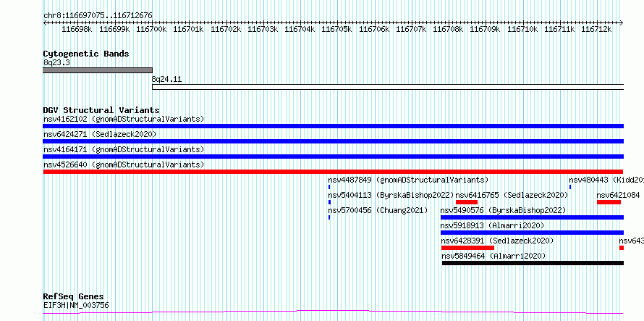Click the 8q24.11 band label
Screen dimensions: 644x321
click(x=166, y=79)
